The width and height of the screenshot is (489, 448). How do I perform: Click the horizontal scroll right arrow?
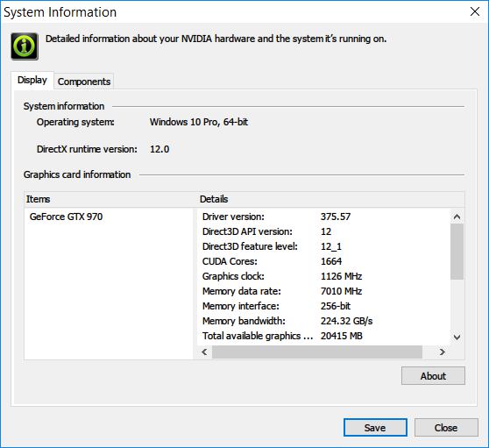point(443,352)
